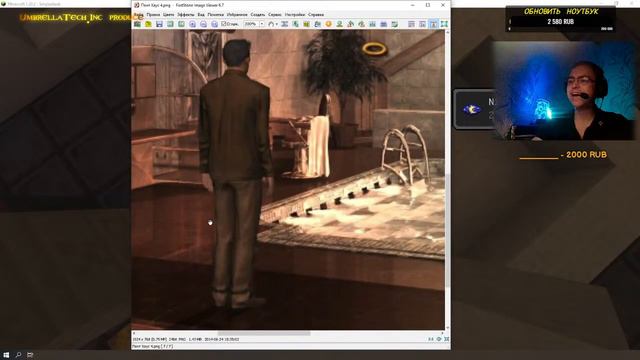This screenshot has width=640, height=360.
Task: Click the vertical scrollbar thumb
Action: coord(448,231)
